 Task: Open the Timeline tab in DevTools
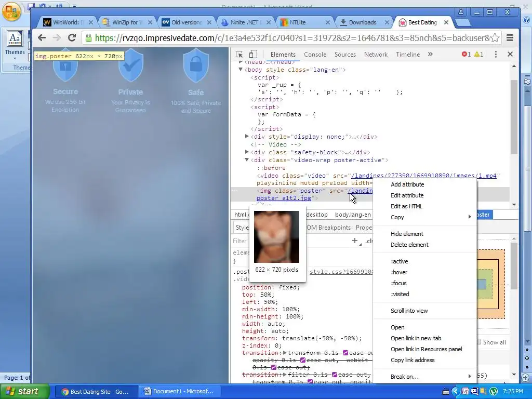click(x=408, y=54)
